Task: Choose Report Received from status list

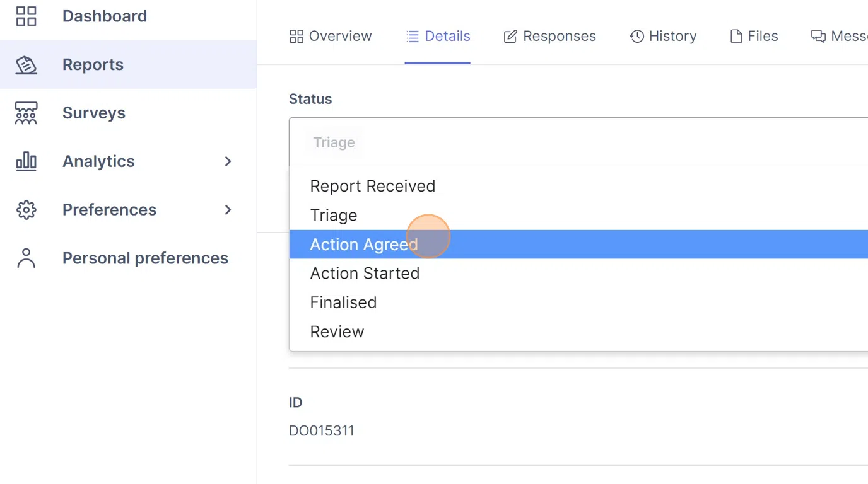Action: [372, 187]
